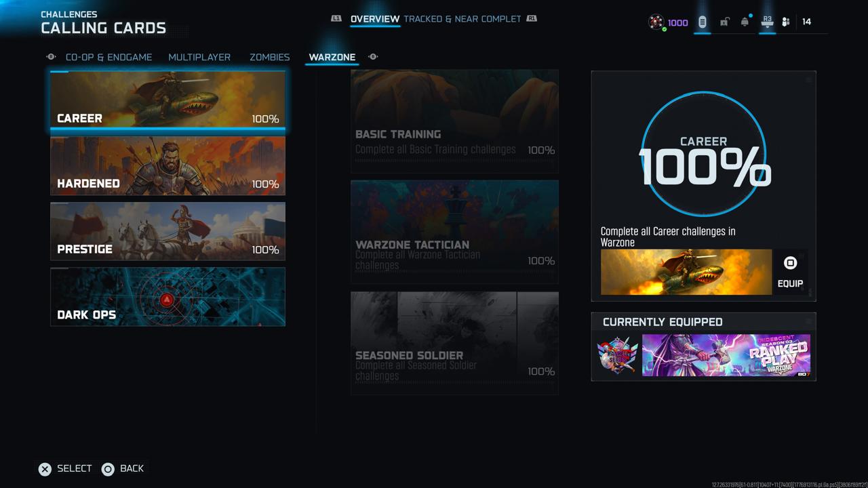This screenshot has height=488, width=868.
Task: Open the social friends icon
Action: pyautogui.click(x=786, y=22)
